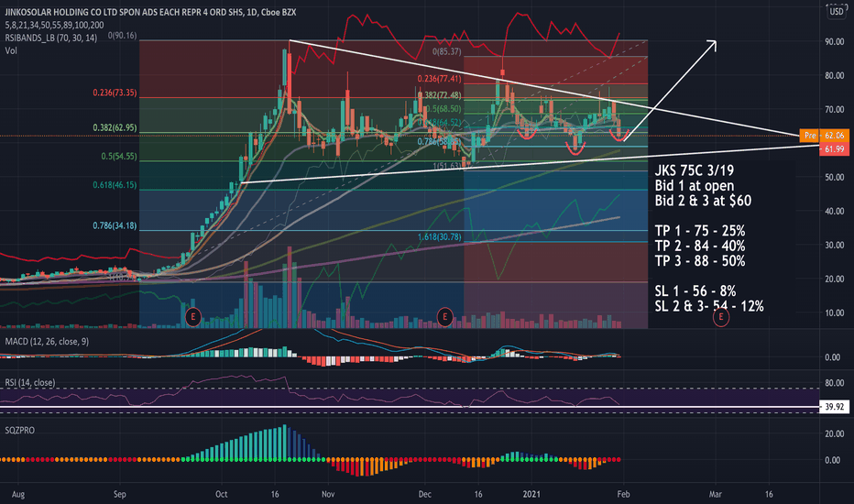Click the 61.99 last price label

point(834,149)
